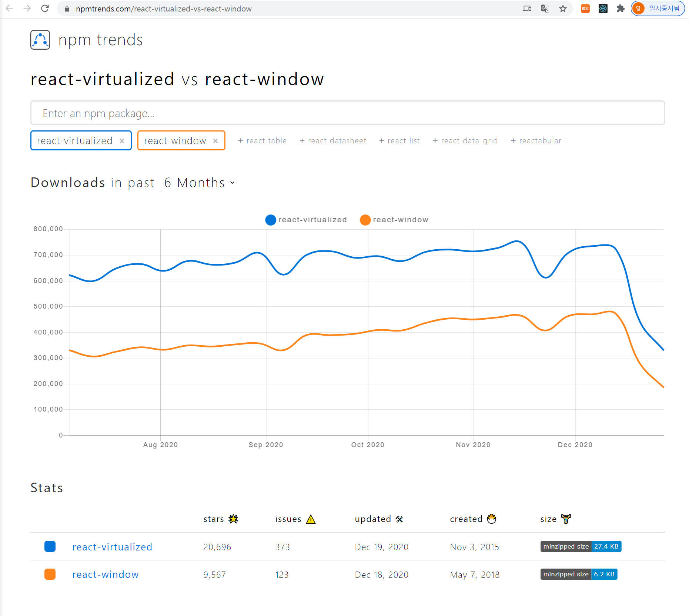Open the 6 Months period dropdown
The image size is (689, 616).
coord(200,183)
